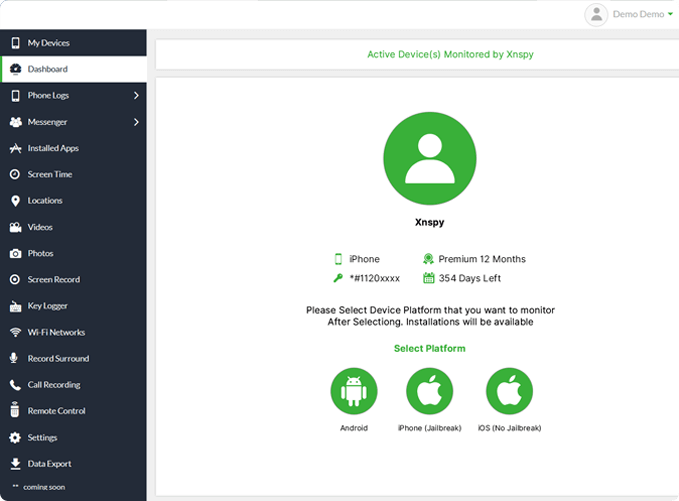Choose the iPhone (Jailbreak) platform icon
679x501 pixels.
[430, 392]
